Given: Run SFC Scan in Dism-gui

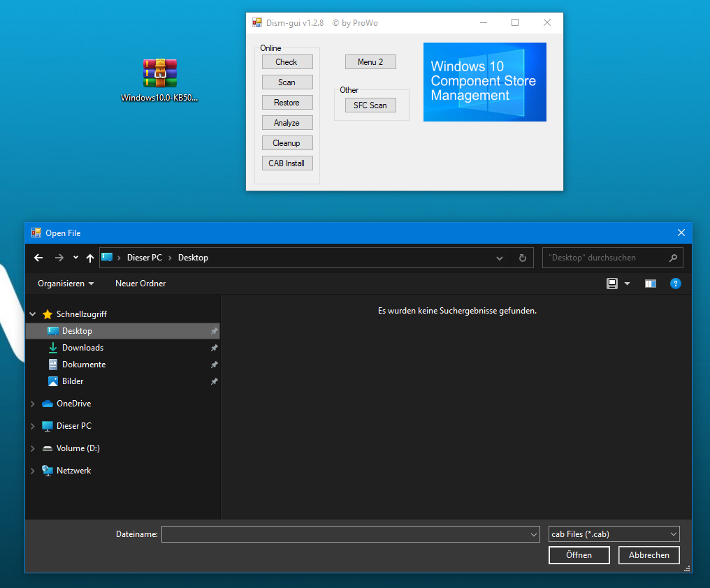Looking at the screenshot, I should (x=370, y=105).
